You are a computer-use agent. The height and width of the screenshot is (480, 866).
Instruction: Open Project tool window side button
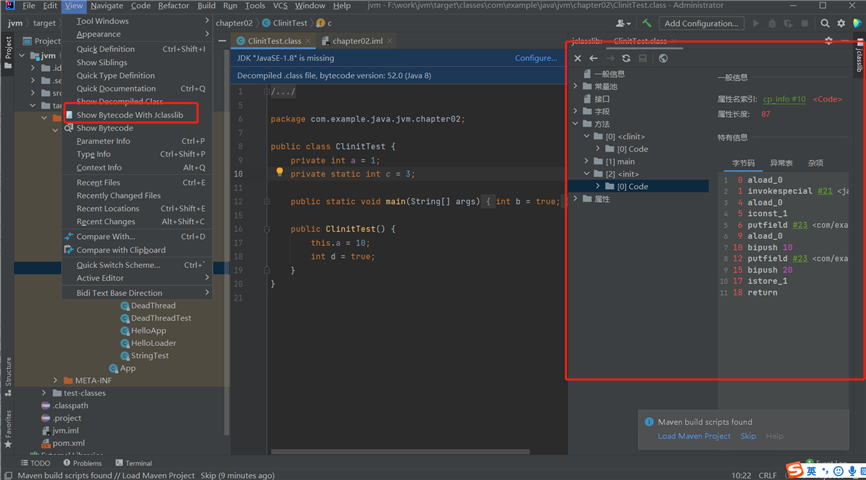pos(8,51)
